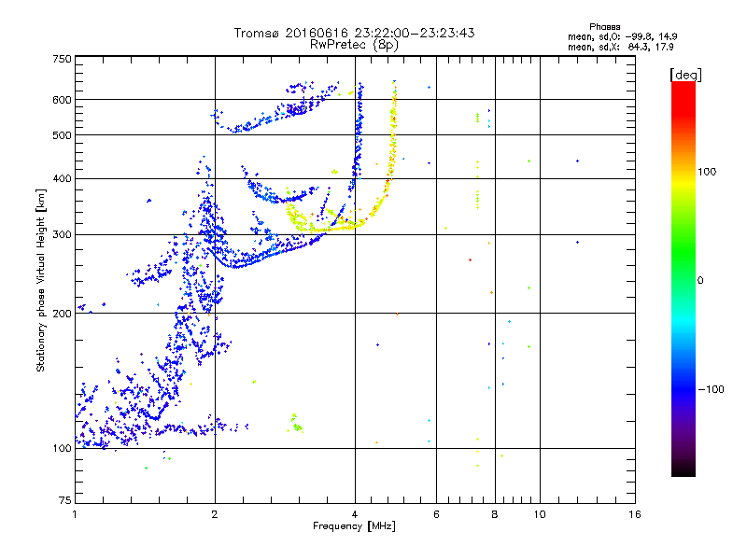Click the y-axis tick label '300'
This screenshot has width=747, height=560.
point(62,235)
